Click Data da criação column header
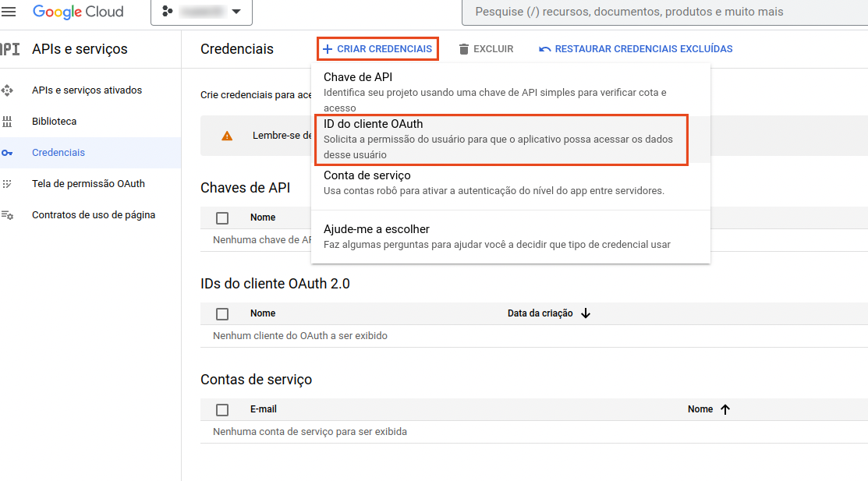868x481 pixels. tap(540, 313)
